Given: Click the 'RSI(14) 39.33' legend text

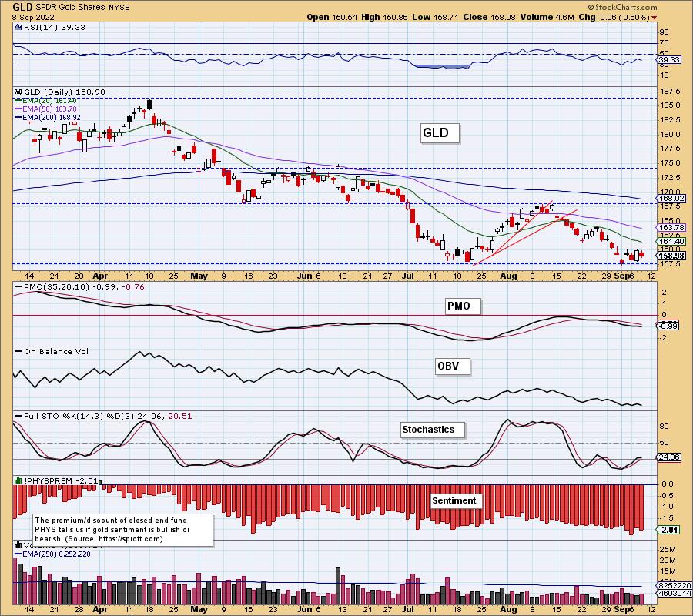Looking at the screenshot, I should (x=55, y=27).
